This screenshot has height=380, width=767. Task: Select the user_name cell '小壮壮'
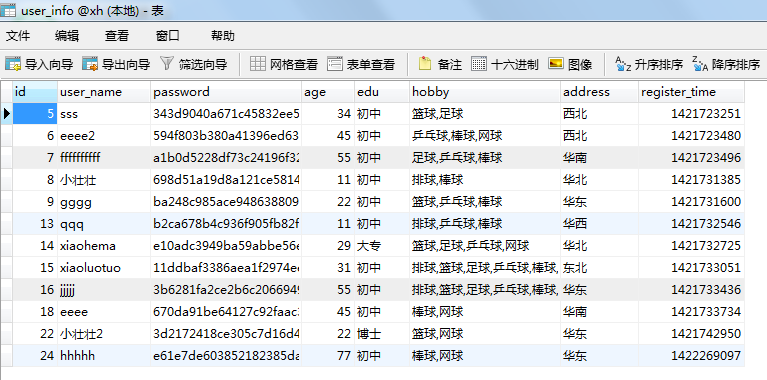[104, 180]
